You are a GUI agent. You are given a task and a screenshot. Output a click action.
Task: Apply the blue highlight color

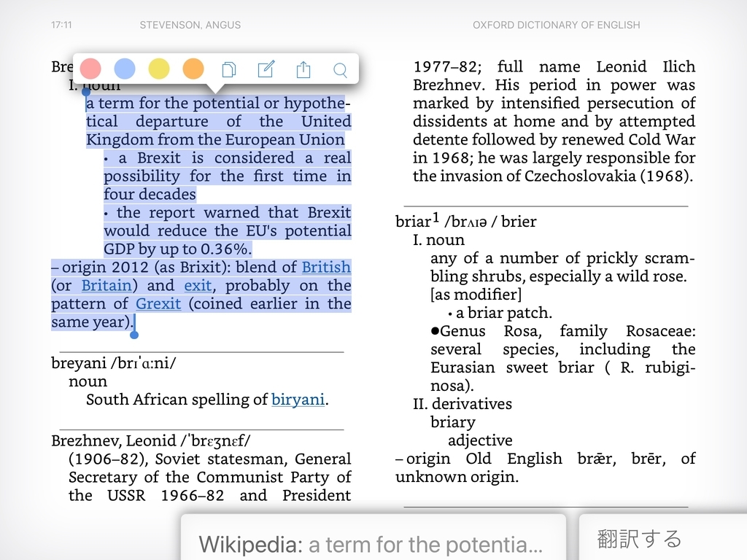(125, 69)
